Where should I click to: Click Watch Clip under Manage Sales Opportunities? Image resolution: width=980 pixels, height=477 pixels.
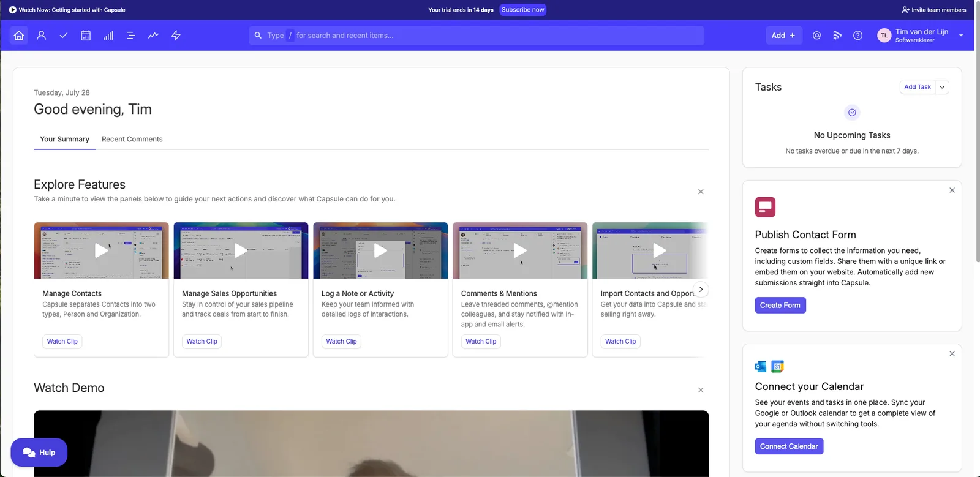202,341
